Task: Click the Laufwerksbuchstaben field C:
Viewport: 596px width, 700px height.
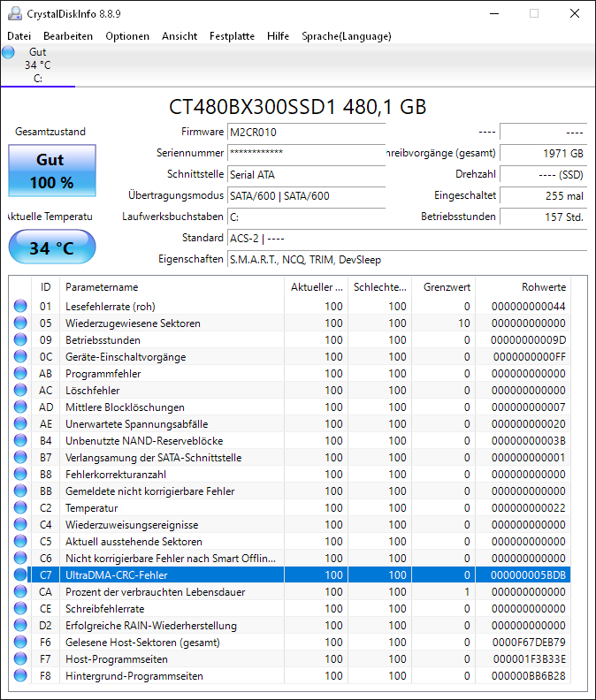Action: [307, 217]
